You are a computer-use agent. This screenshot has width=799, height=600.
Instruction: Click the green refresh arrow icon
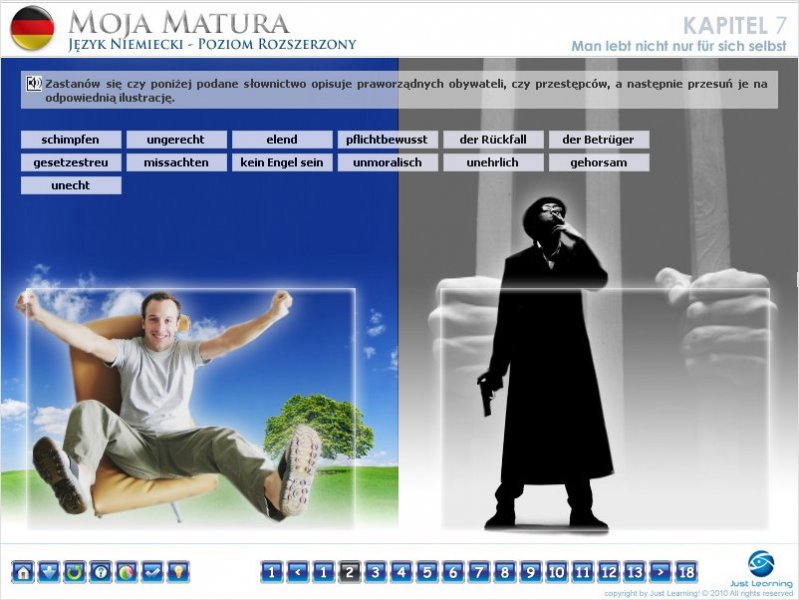[x=74, y=572]
